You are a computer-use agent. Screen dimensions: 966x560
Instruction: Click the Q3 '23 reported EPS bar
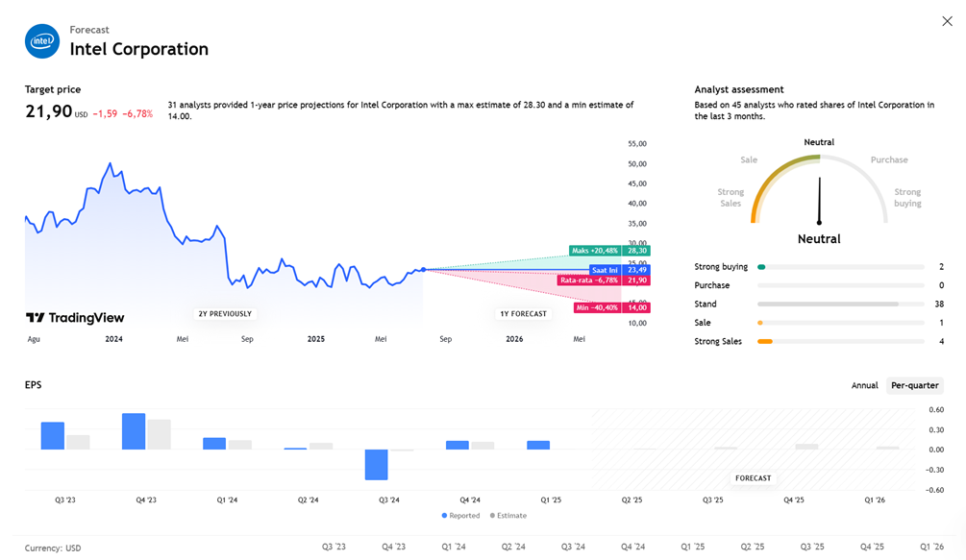(52, 436)
